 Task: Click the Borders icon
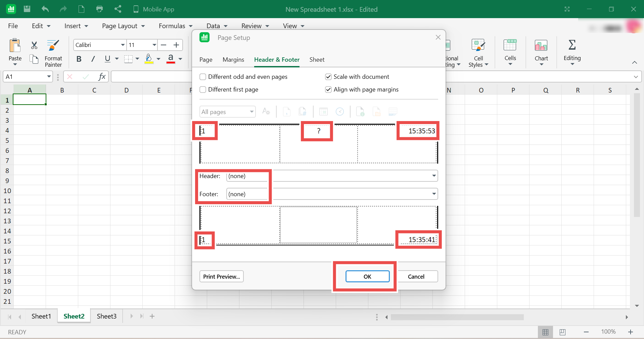(x=128, y=59)
